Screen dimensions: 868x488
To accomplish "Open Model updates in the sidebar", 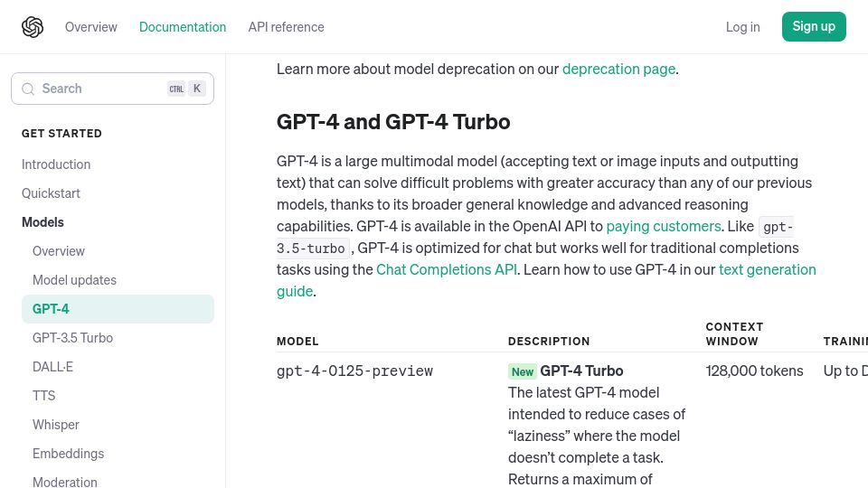I will (x=74, y=280).
